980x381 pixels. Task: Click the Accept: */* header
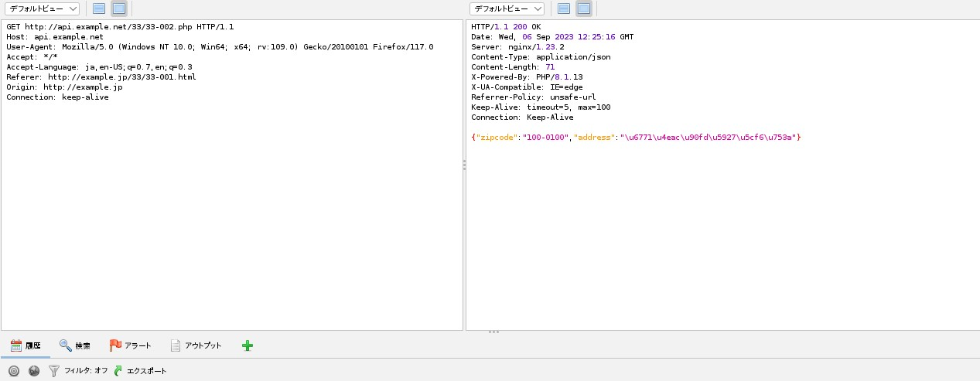pyautogui.click(x=32, y=57)
